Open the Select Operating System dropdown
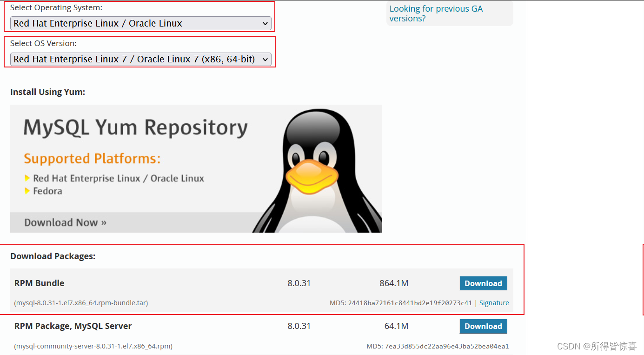 pos(140,23)
